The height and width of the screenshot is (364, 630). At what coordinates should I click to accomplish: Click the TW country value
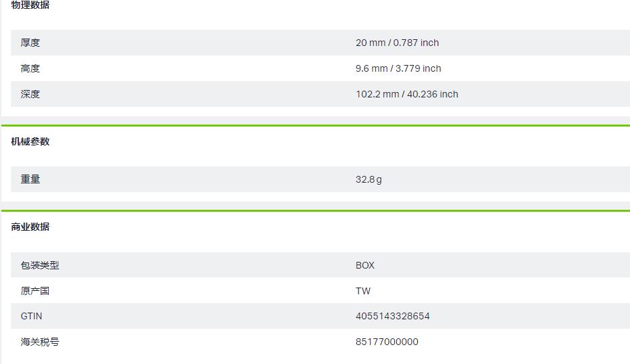click(x=363, y=290)
